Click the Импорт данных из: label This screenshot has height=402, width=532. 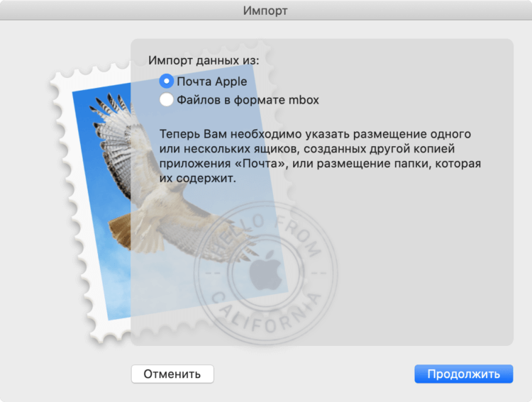click(204, 60)
